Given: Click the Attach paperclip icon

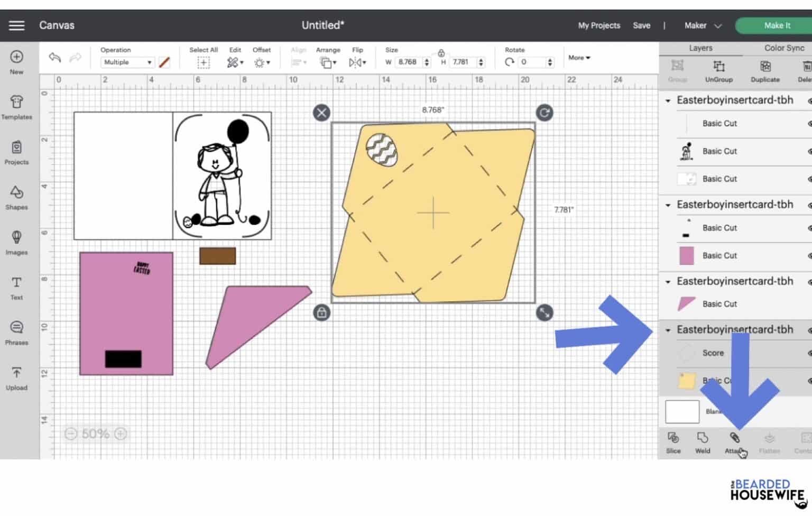Looking at the screenshot, I should pyautogui.click(x=734, y=438).
